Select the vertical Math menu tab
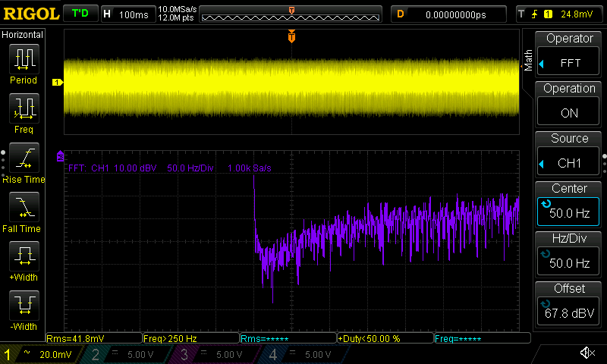 click(x=528, y=59)
